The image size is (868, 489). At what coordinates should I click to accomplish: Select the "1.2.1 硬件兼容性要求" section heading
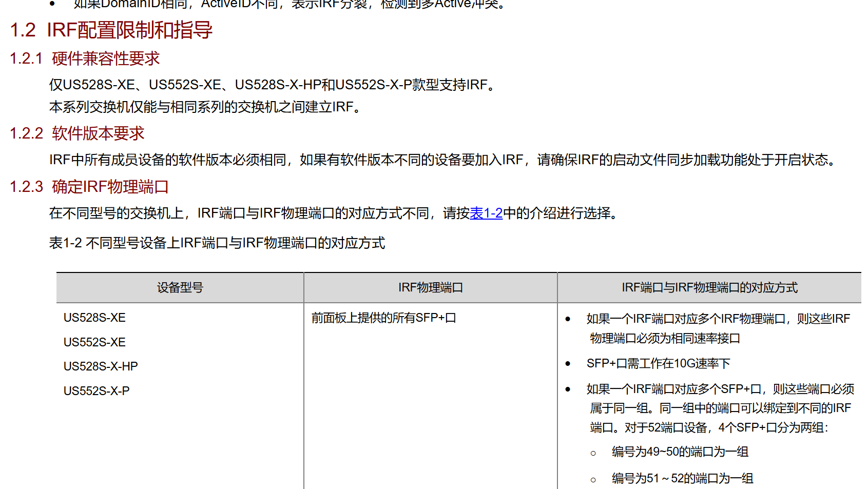[x=85, y=58]
